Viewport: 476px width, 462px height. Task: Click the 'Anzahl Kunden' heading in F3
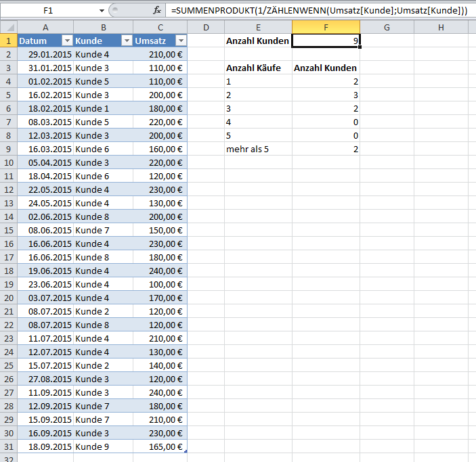(x=326, y=68)
